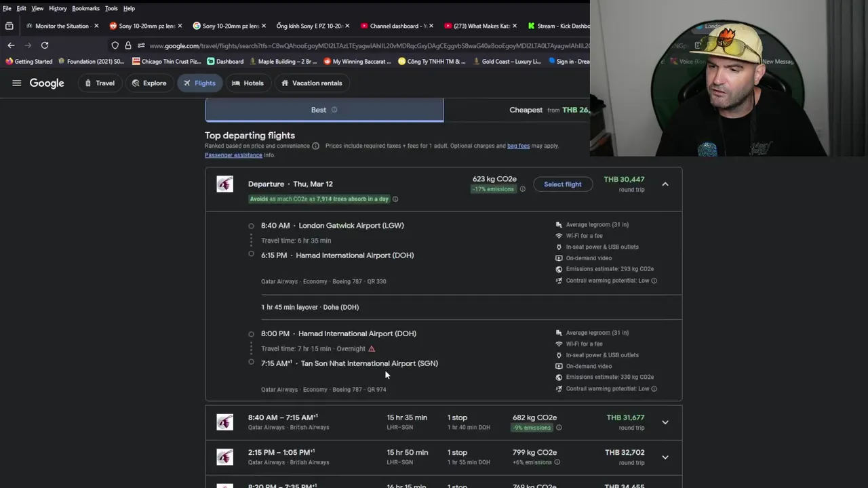The height and width of the screenshot is (488, 868).
Task: Switch to the Best flights tab
Action: [x=324, y=110]
